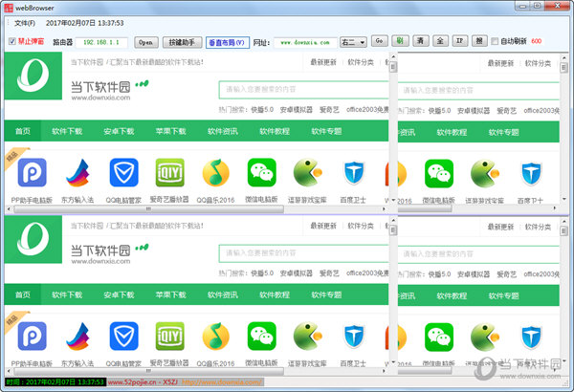Open QQ电脑管家 icon in bottom-left pane
The image size is (574, 392).
(x=123, y=336)
